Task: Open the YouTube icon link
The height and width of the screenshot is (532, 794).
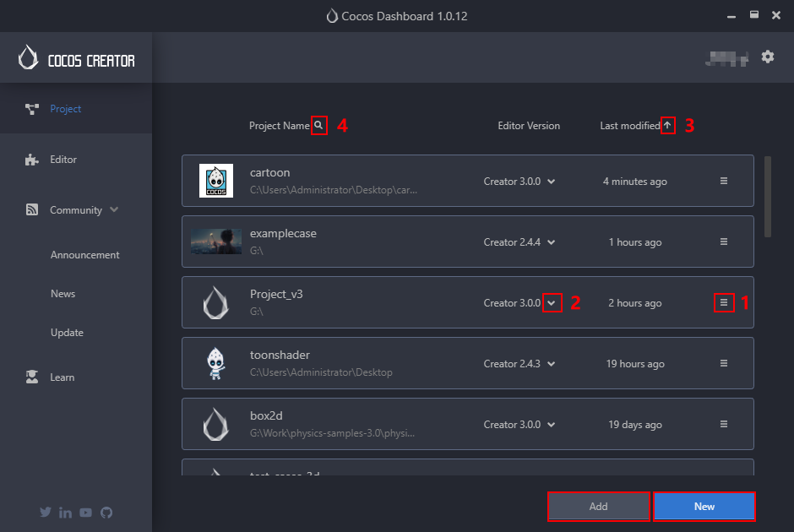Action: [86, 513]
